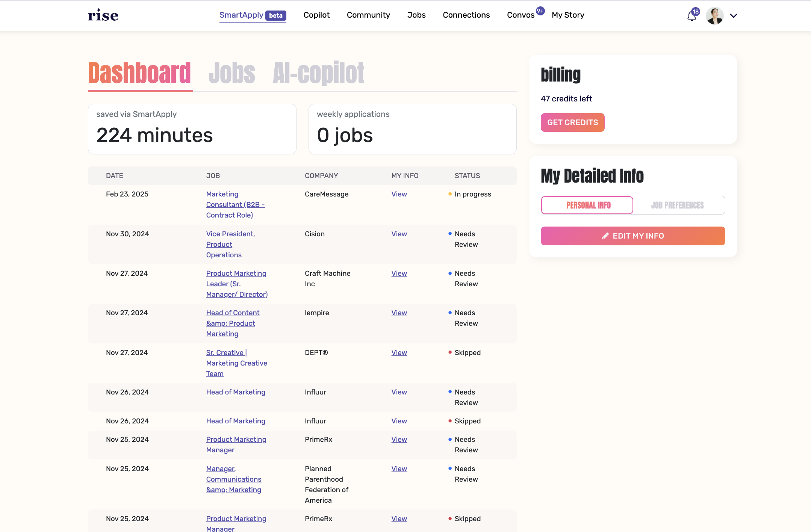Click 'Planned Parenthood Federation of America' company cell

327,485
